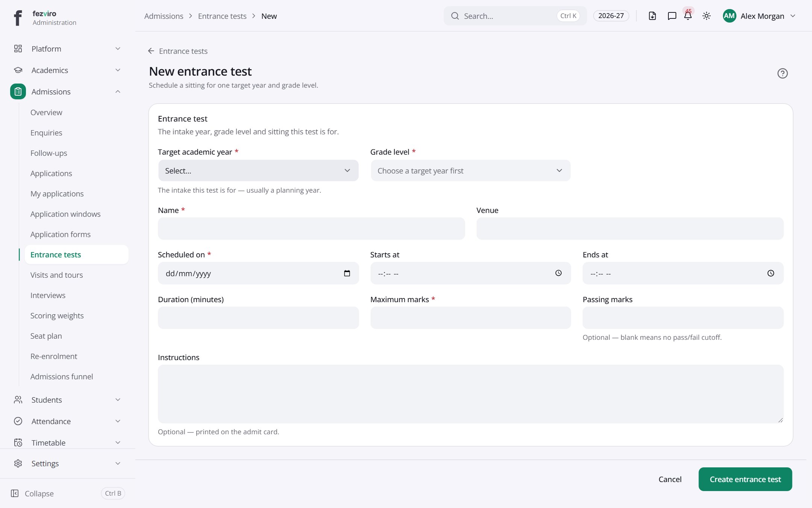
Task: Click into the Instructions text area
Action: pyautogui.click(x=471, y=394)
